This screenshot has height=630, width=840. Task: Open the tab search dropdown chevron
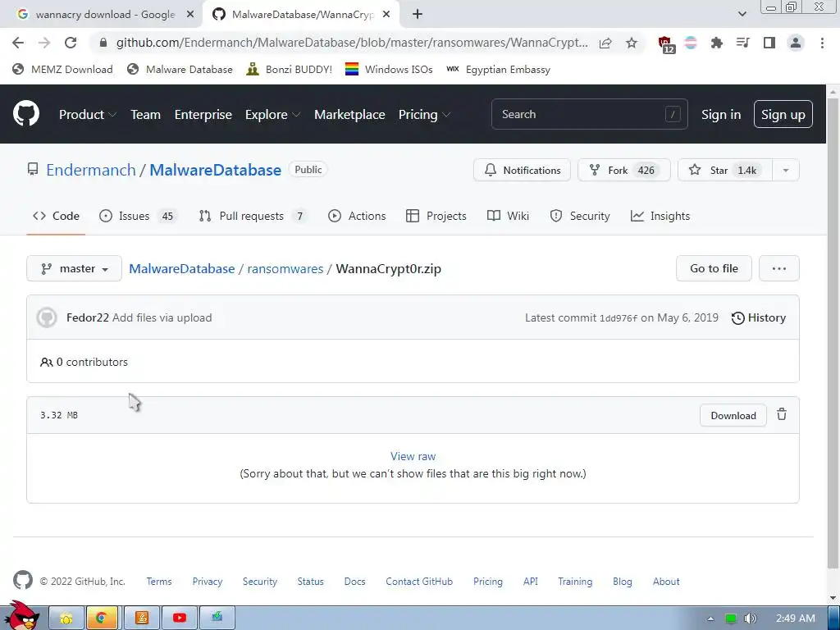[x=742, y=14]
